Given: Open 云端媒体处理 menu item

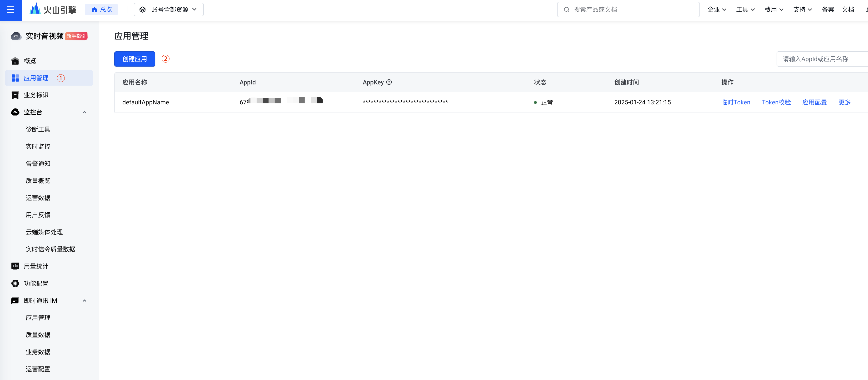Looking at the screenshot, I should 44,232.
